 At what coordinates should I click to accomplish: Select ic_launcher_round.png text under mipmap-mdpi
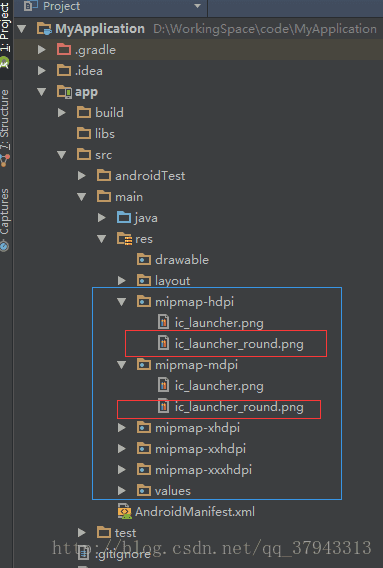click(x=239, y=407)
